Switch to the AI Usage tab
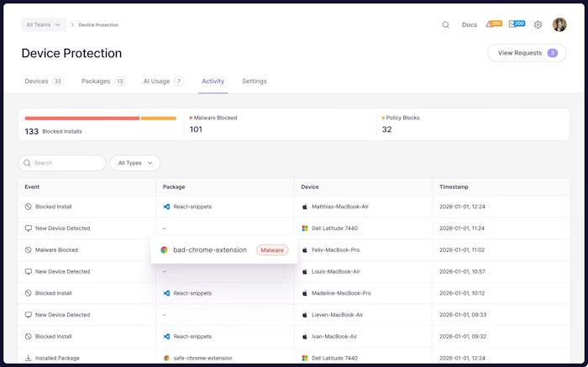The height and width of the screenshot is (367, 588). coord(164,81)
